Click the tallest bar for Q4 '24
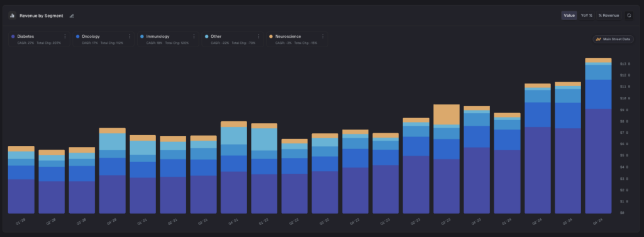 pyautogui.click(x=598, y=136)
